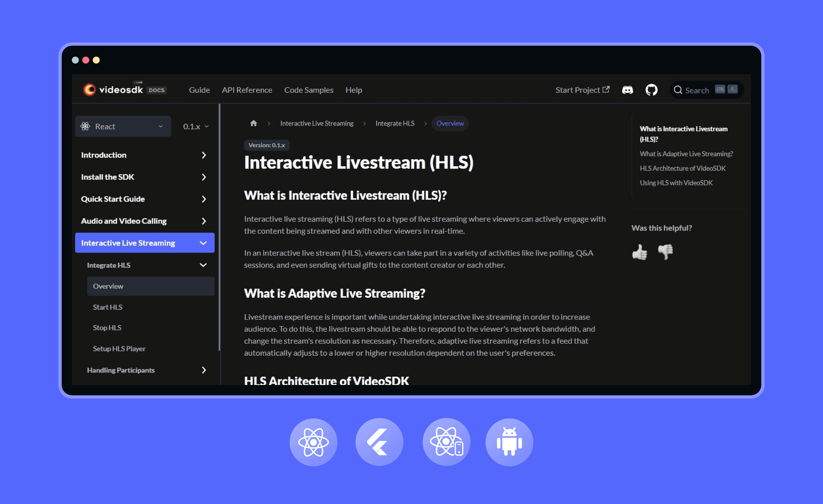
Task: Give thumbs down feedback
Action: point(665,252)
